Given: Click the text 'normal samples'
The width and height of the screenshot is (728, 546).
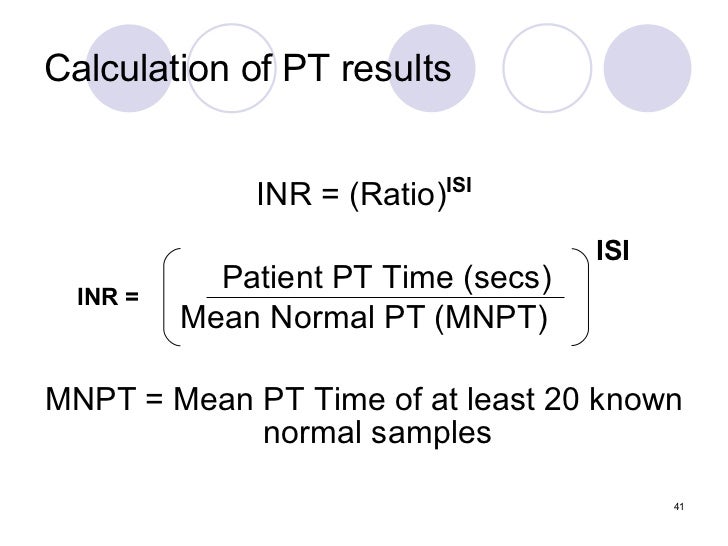Looking at the screenshot, I should pos(377,434).
